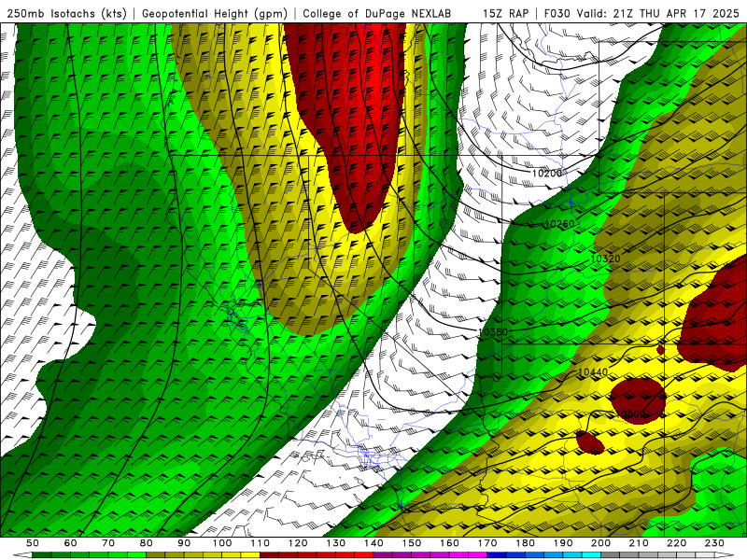Click the "21Z THU APR 17 2025" valid time
747x560 pixels.
click(676, 13)
